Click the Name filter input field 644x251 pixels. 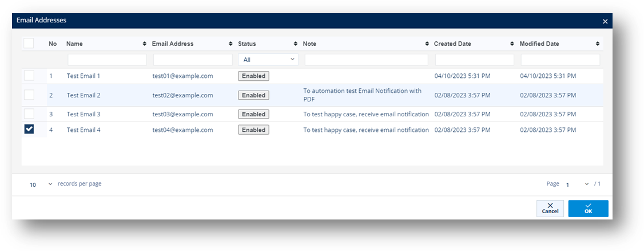(x=107, y=60)
